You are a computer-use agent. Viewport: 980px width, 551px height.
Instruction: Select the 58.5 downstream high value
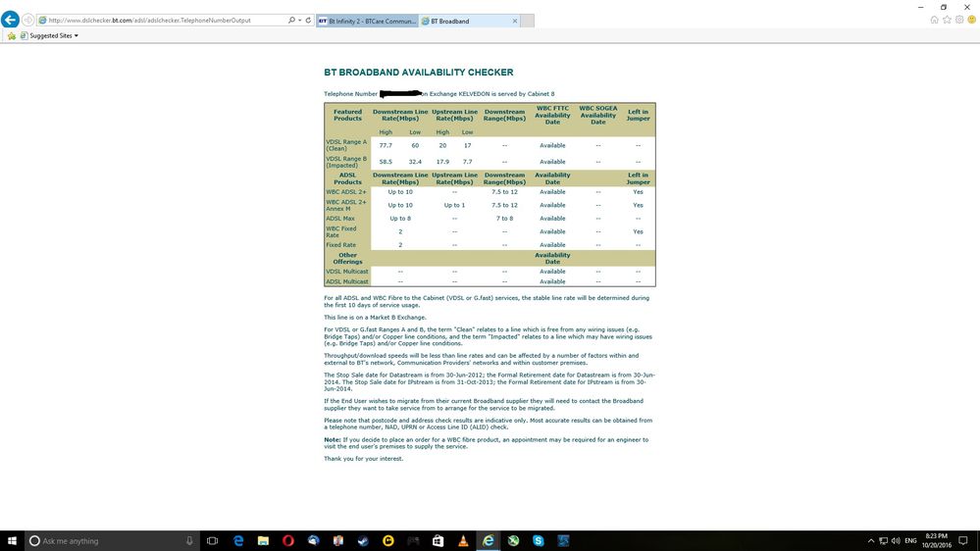[x=386, y=162]
